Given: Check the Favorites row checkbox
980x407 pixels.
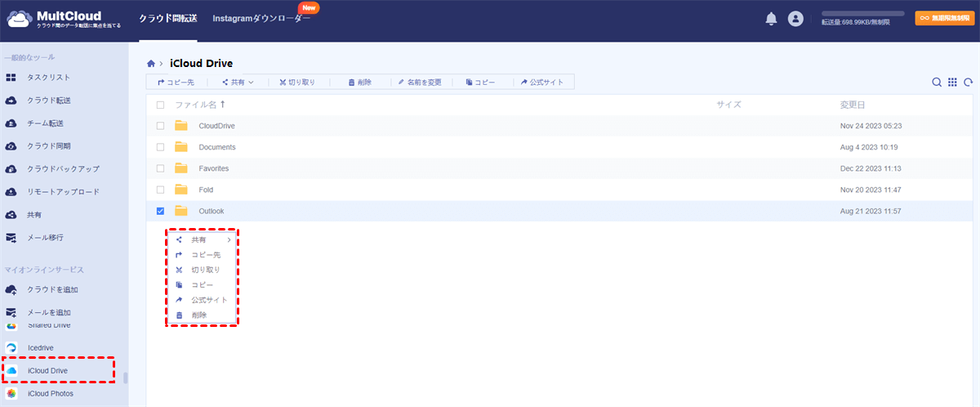Looking at the screenshot, I should pyautogui.click(x=160, y=168).
